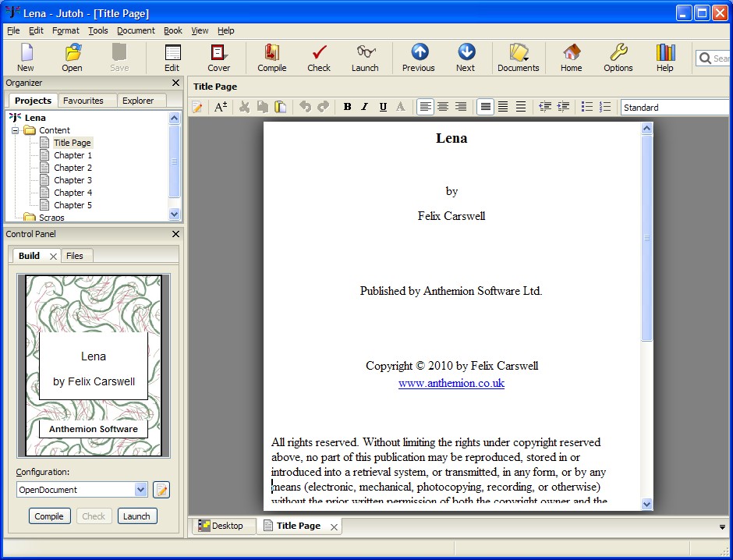The width and height of the screenshot is (733, 560).
Task: Click the document properties pencil icon in editor toolbar
Action: click(x=197, y=107)
